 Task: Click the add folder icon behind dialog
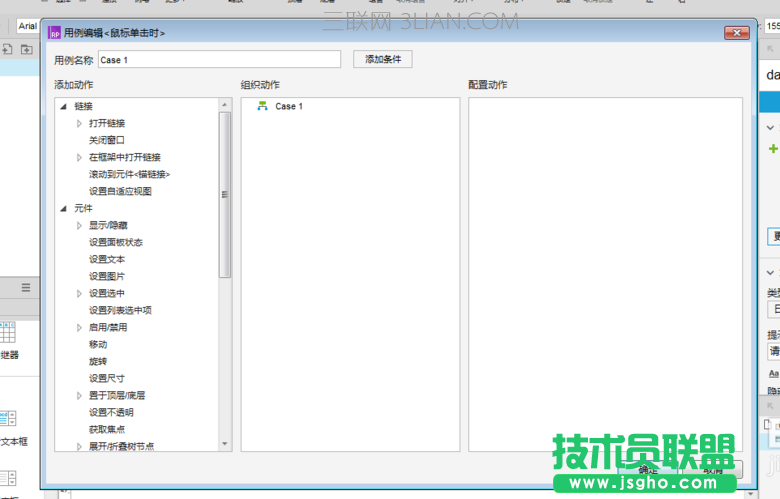[x=27, y=49]
